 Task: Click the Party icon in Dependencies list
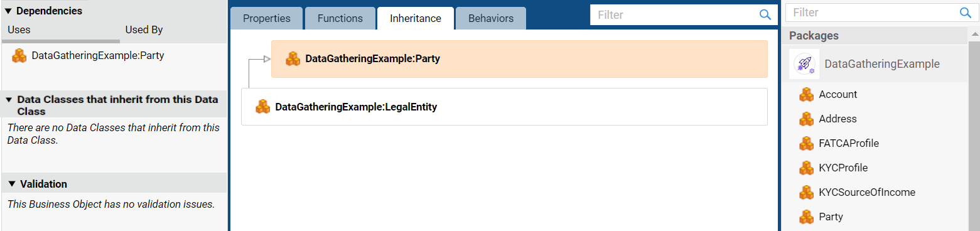point(19,56)
